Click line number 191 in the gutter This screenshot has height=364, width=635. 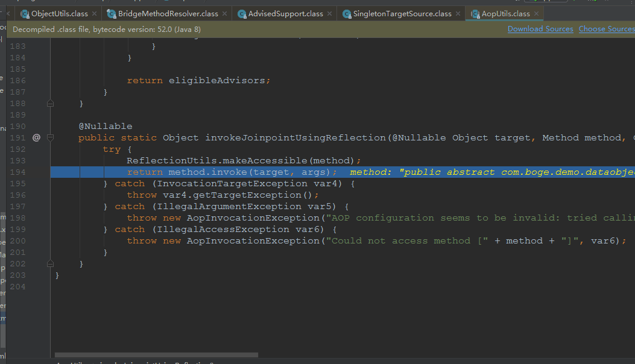coord(18,137)
